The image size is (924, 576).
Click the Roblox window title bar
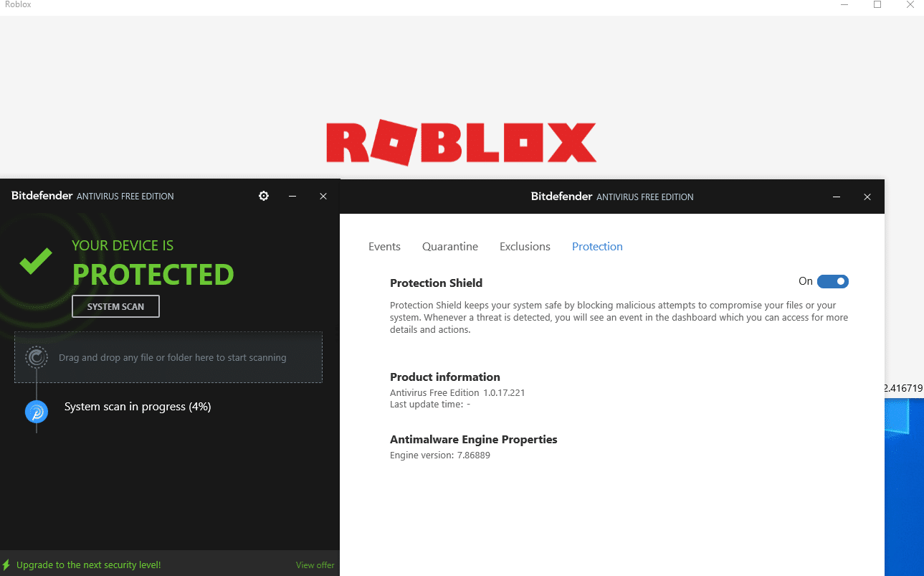point(430,6)
